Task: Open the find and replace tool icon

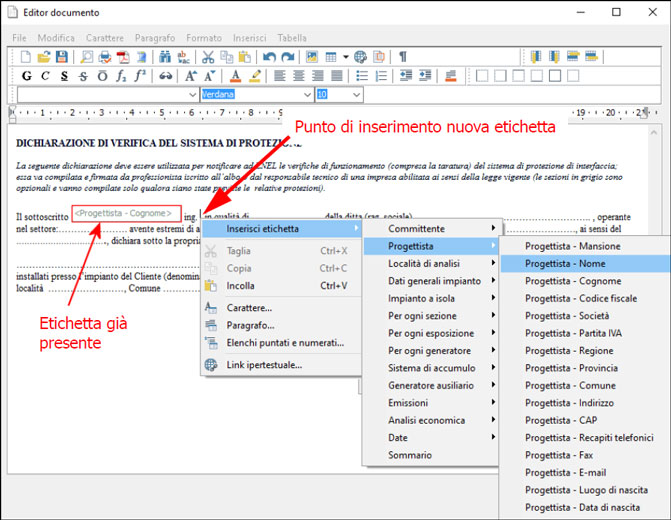Action: (183, 56)
